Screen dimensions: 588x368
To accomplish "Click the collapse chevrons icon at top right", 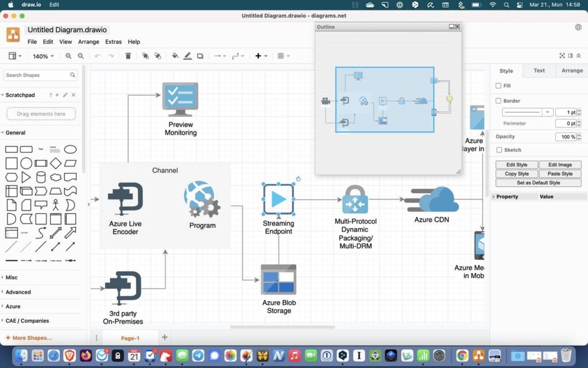I will click(x=579, y=56).
